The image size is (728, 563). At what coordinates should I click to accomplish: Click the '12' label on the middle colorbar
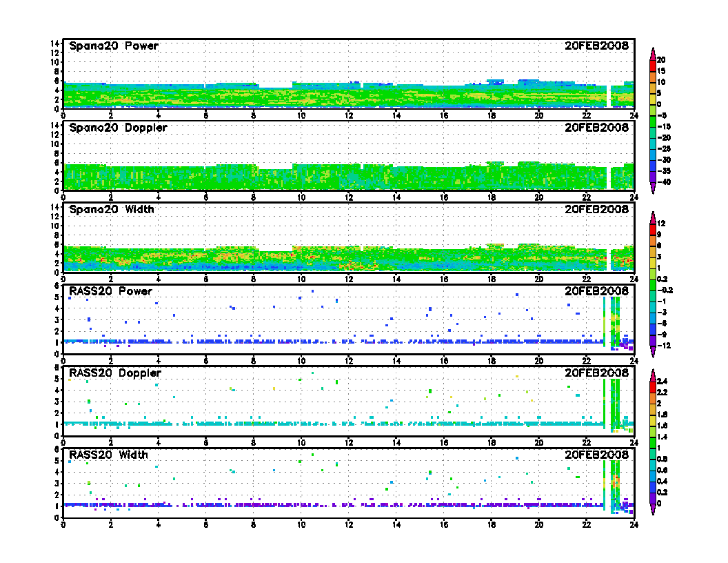[661, 224]
